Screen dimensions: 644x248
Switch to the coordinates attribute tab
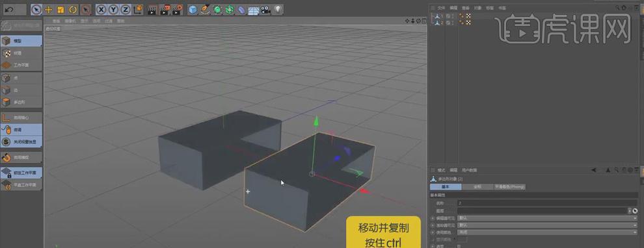pyautogui.click(x=477, y=187)
